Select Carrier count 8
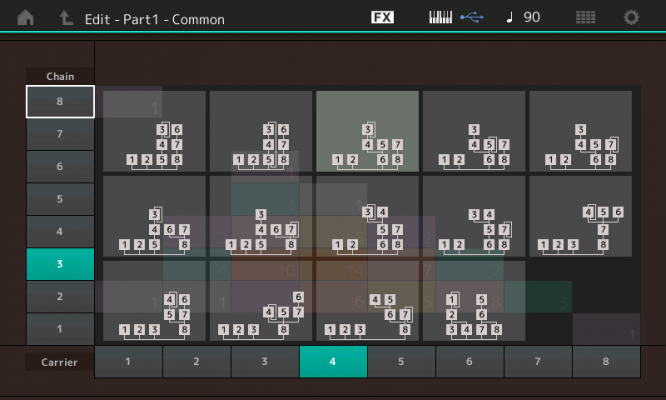Screen dimensions: 666x400 pyautogui.click(x=606, y=361)
